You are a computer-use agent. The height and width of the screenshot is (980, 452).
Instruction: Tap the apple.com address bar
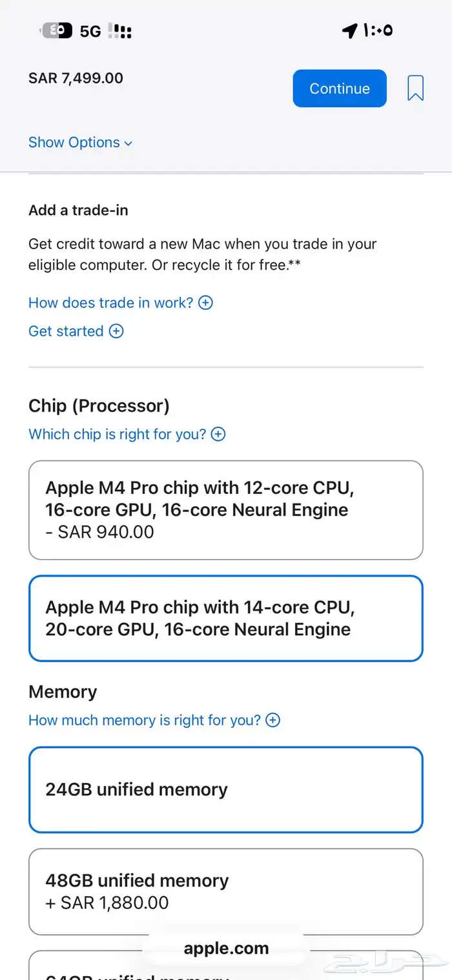(226, 948)
